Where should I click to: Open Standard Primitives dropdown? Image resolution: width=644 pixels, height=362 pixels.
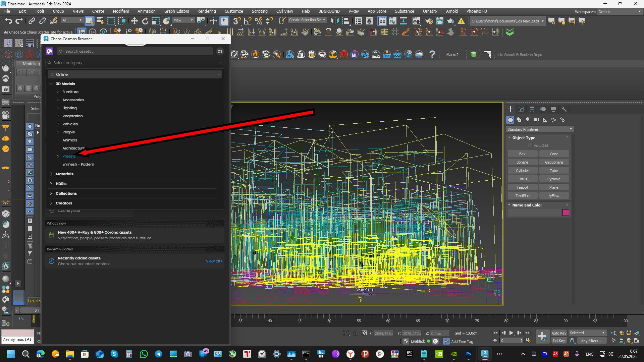point(540,129)
